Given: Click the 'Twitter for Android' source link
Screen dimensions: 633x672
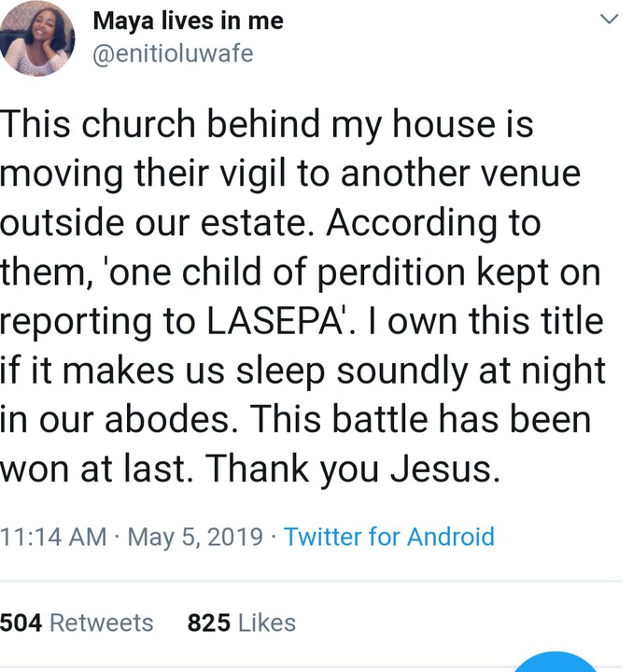Looking at the screenshot, I should tap(388, 538).
